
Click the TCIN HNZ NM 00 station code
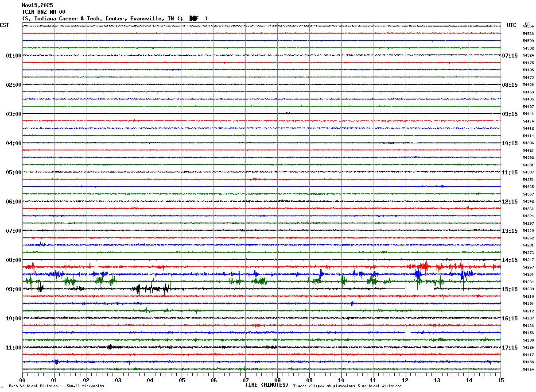[x=43, y=12]
